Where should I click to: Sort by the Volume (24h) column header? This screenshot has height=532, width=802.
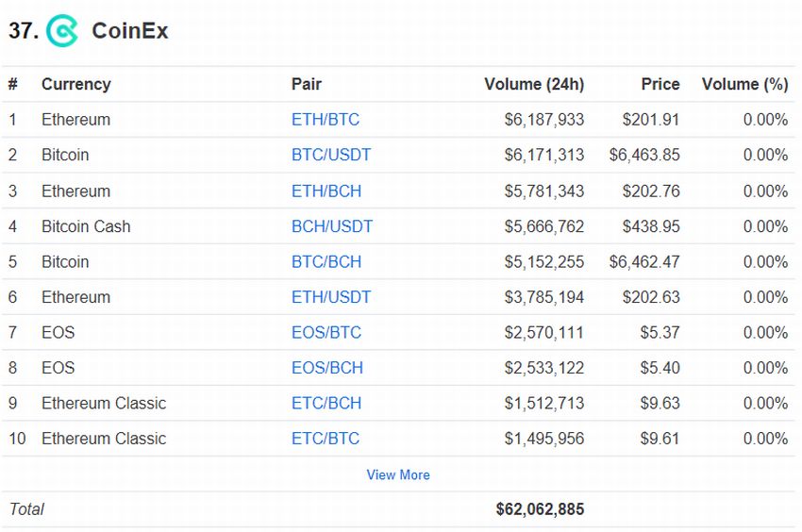(534, 84)
